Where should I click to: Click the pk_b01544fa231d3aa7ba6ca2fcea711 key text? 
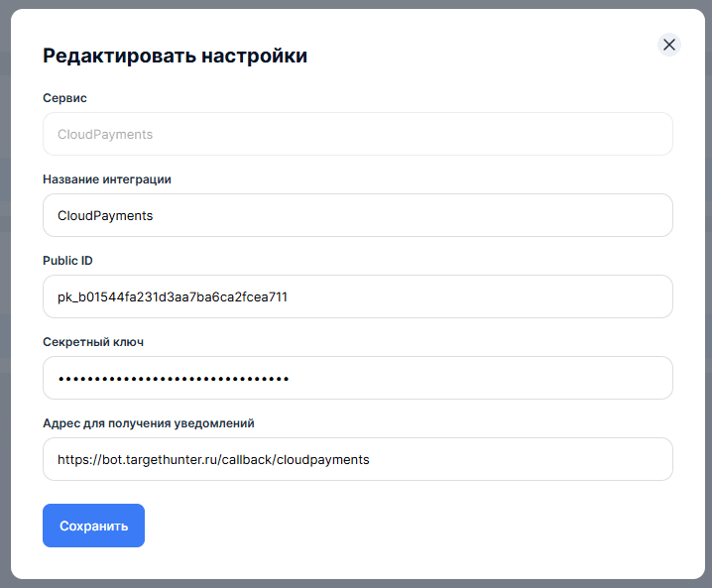(x=173, y=296)
